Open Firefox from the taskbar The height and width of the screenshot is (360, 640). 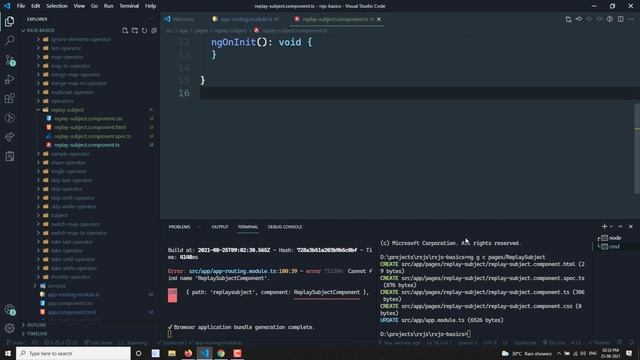tap(188, 353)
